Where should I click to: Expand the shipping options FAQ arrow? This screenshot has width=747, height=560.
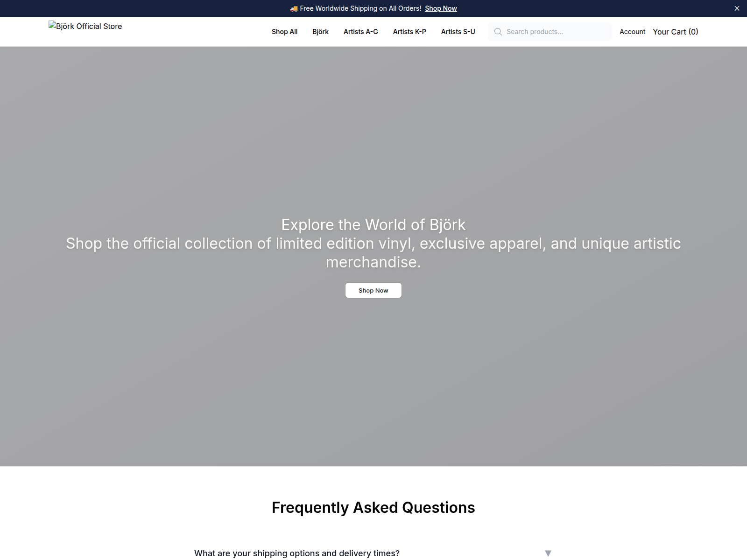coord(548,553)
